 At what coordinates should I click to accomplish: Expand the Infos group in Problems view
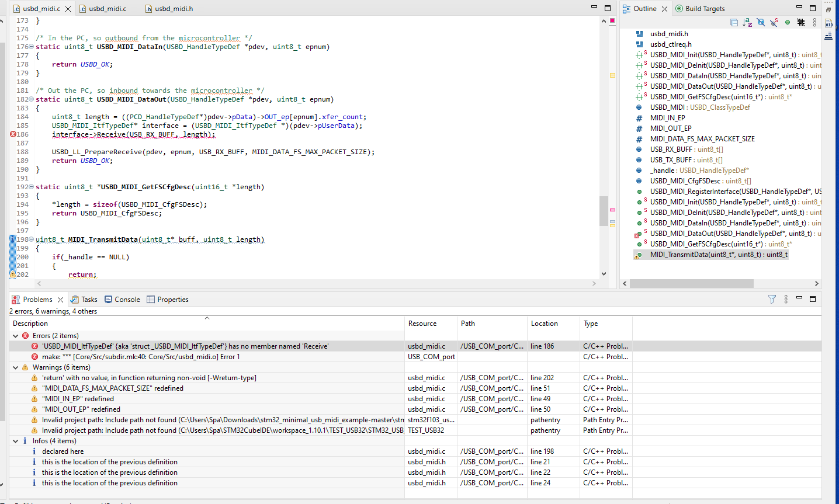(16, 440)
